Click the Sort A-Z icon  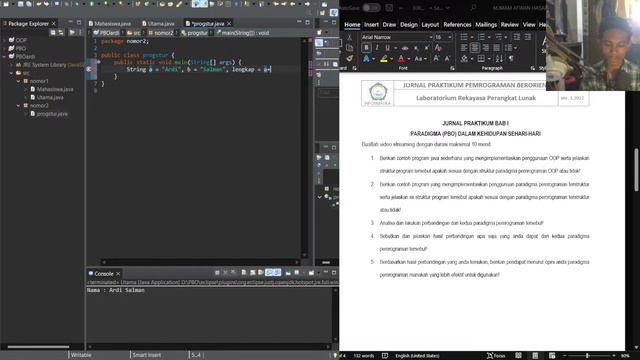coord(499,59)
